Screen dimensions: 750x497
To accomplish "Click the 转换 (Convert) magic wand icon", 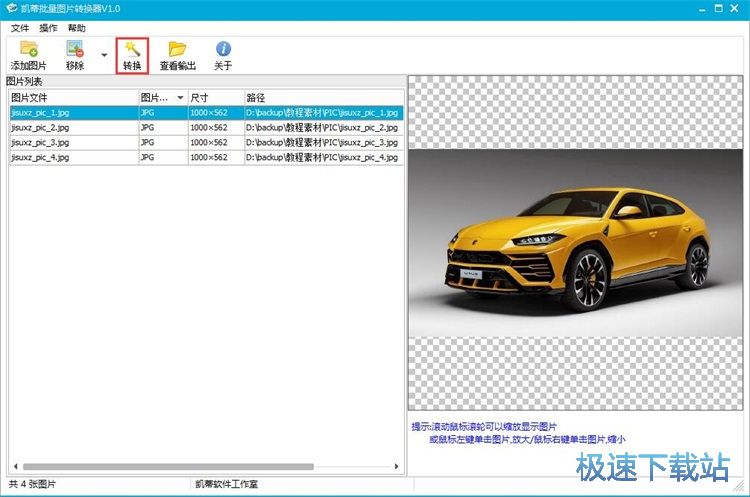I will coord(132,49).
